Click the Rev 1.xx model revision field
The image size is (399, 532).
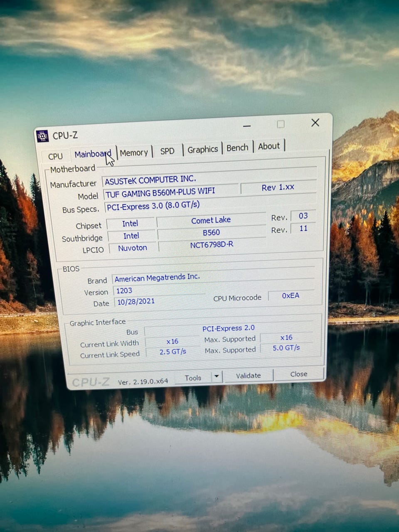[x=278, y=187]
